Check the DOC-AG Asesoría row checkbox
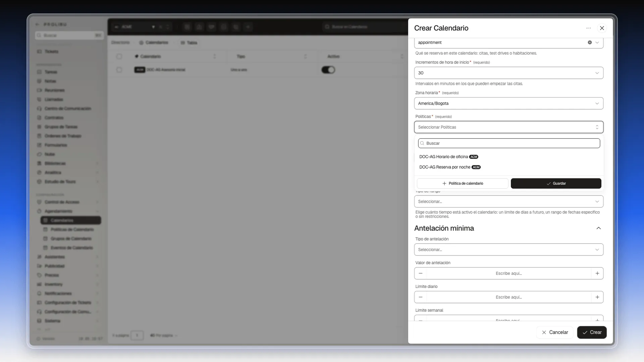644x362 pixels. pos(119,70)
